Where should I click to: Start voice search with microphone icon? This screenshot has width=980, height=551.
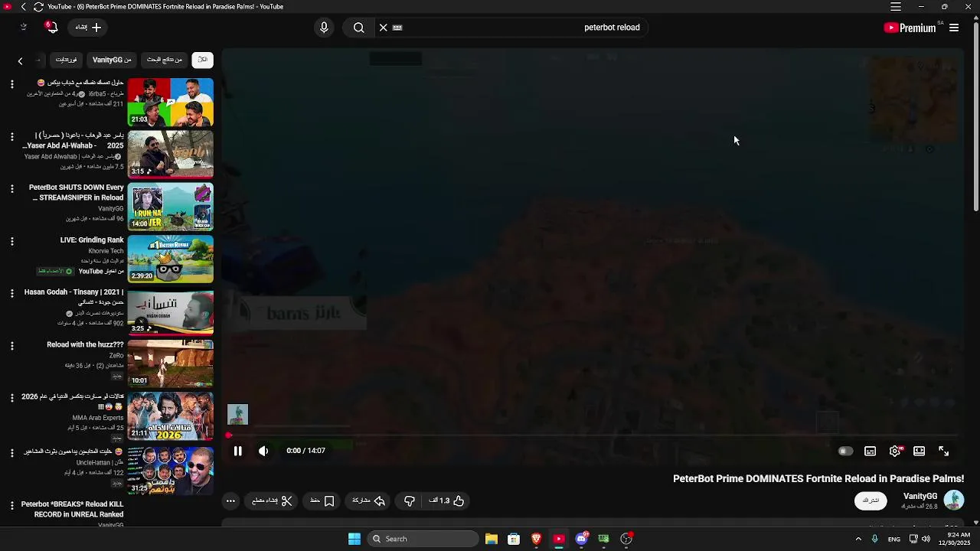(x=324, y=28)
